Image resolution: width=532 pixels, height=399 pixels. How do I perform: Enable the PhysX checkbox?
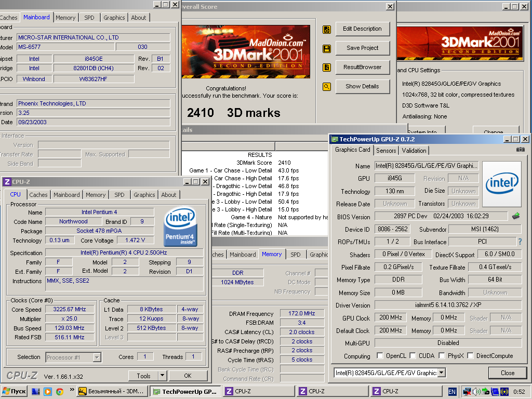[x=442, y=355]
